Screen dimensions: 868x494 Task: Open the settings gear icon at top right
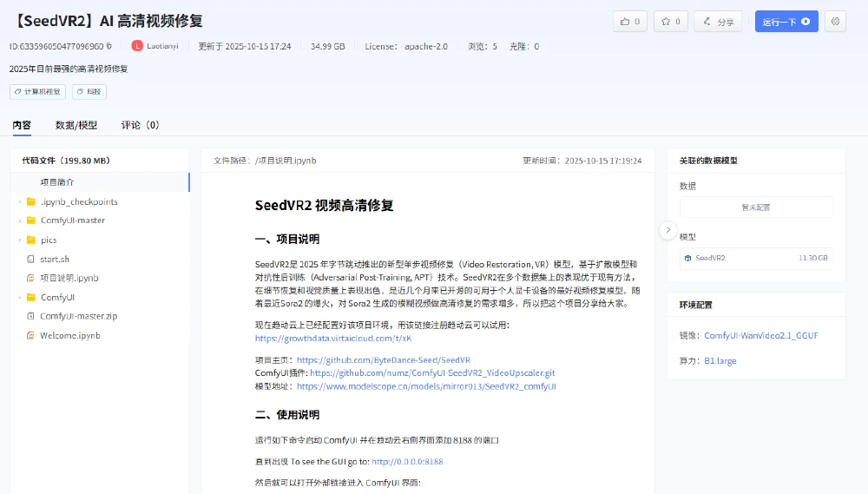[x=835, y=22]
